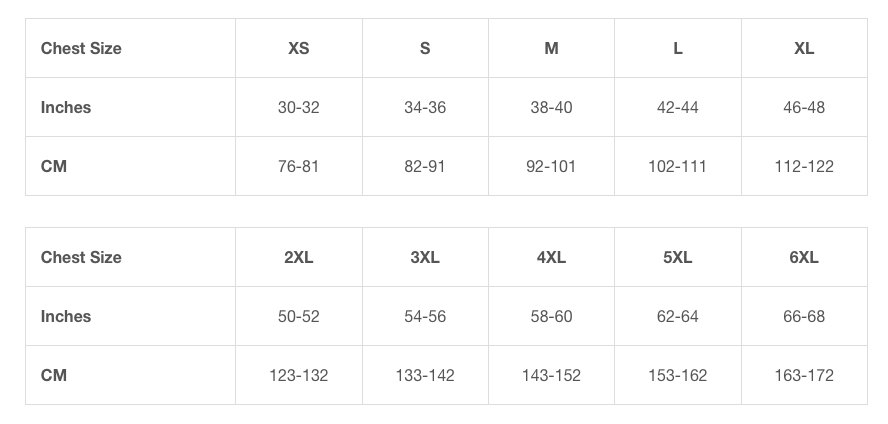
Task: Select the 133-142 CM value
Action: [x=425, y=375]
